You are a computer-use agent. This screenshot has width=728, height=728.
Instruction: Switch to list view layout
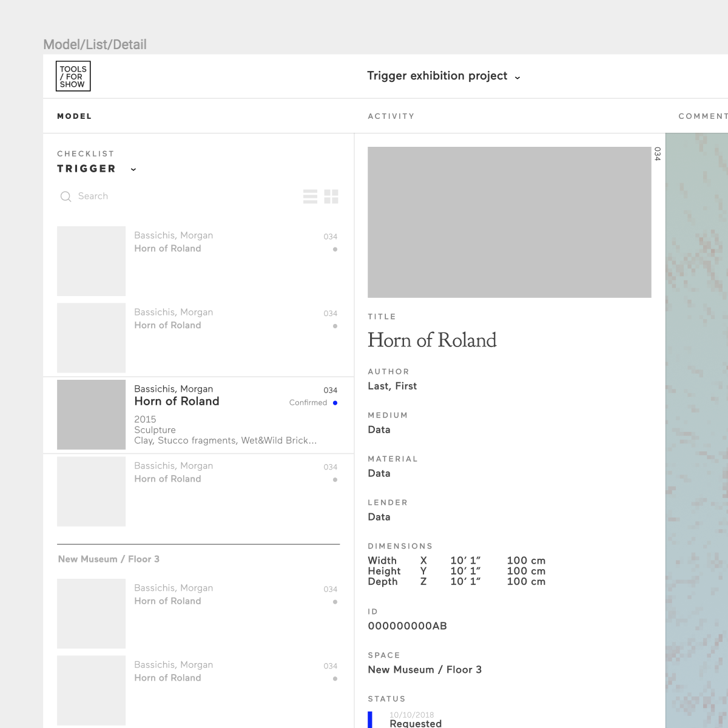310,197
